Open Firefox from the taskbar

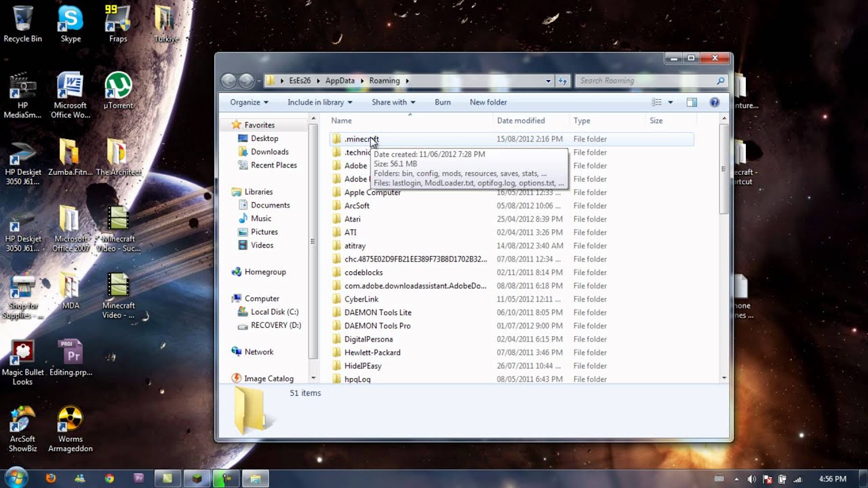click(x=51, y=478)
